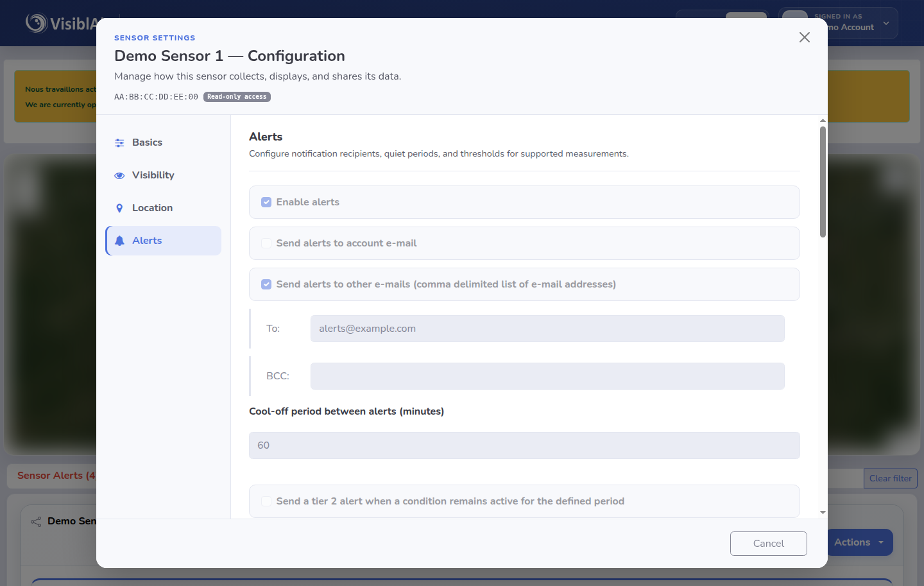Check Send alerts to account e-mail
The height and width of the screenshot is (586, 924).
click(266, 243)
